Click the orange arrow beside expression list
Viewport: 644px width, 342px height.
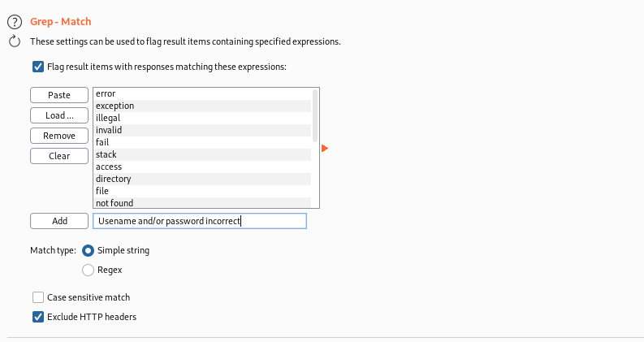pyautogui.click(x=325, y=148)
